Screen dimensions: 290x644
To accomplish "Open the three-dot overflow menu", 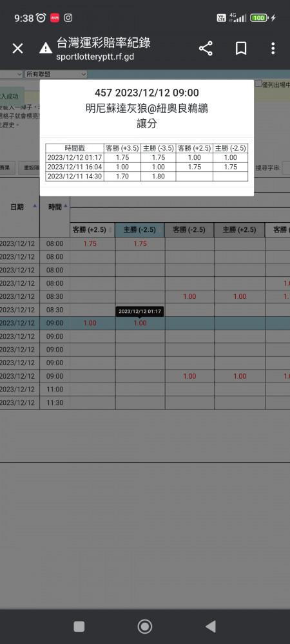I will click(273, 48).
